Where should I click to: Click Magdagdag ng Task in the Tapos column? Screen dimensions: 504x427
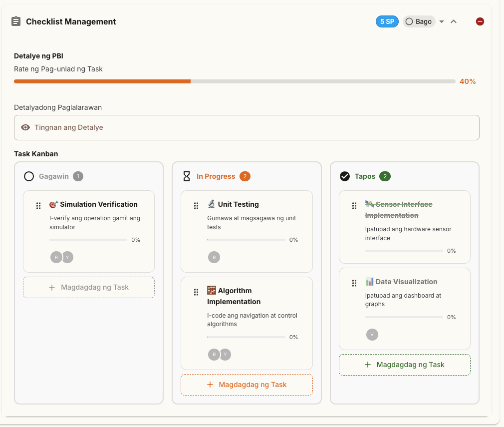[404, 365]
